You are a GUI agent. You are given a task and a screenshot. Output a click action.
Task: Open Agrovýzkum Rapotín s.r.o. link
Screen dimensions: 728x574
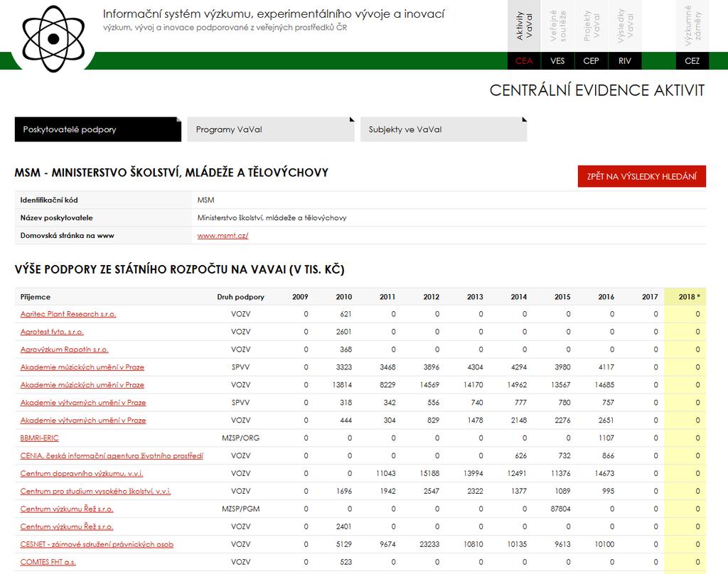point(64,350)
